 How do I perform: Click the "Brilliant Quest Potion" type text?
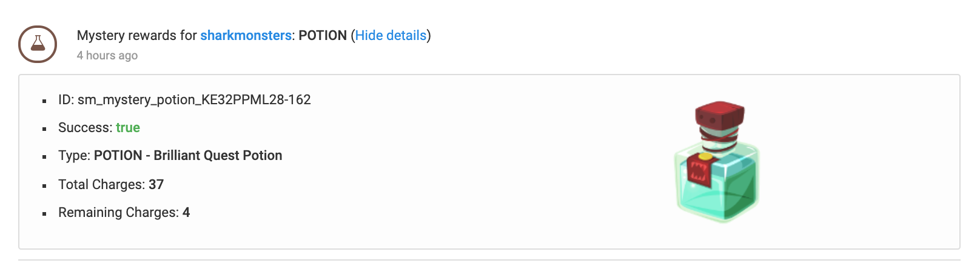(x=218, y=156)
